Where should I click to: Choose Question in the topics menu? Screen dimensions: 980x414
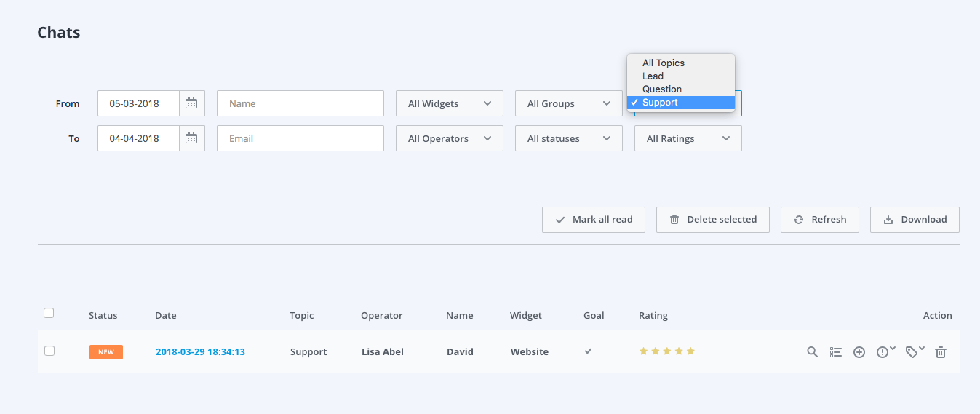click(x=661, y=89)
